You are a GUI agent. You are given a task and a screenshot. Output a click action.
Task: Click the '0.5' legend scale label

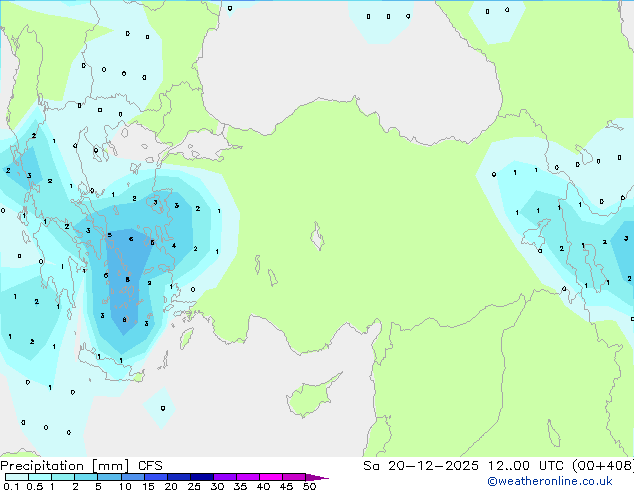click(x=35, y=486)
